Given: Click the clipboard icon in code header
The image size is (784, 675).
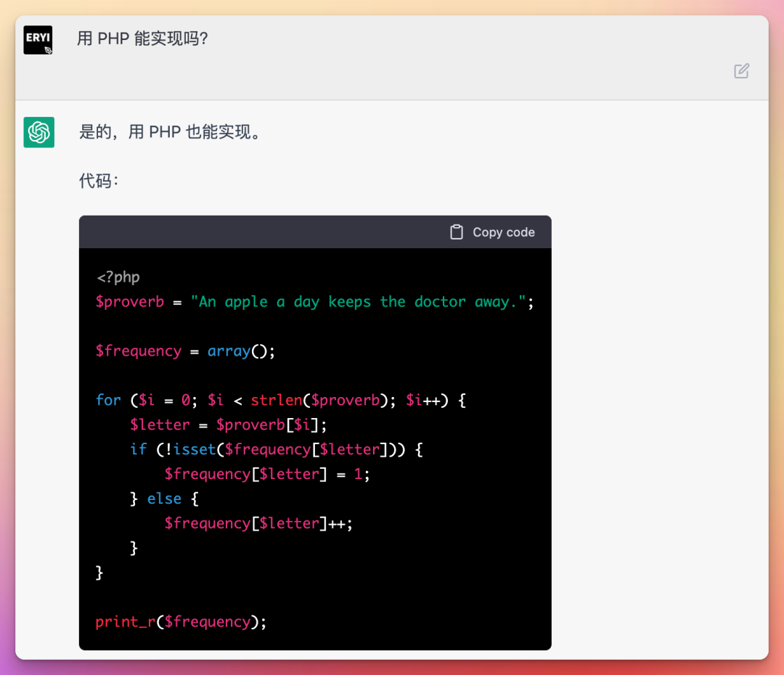Looking at the screenshot, I should 457,232.
